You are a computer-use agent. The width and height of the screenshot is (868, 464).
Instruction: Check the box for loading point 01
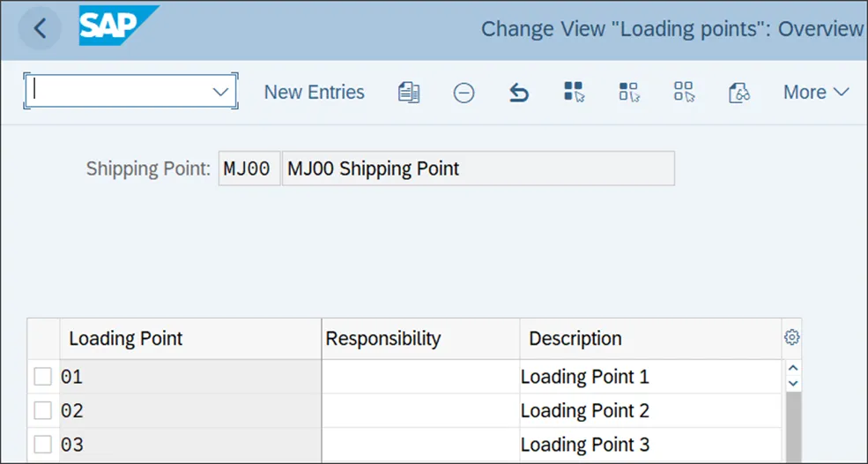(x=43, y=377)
